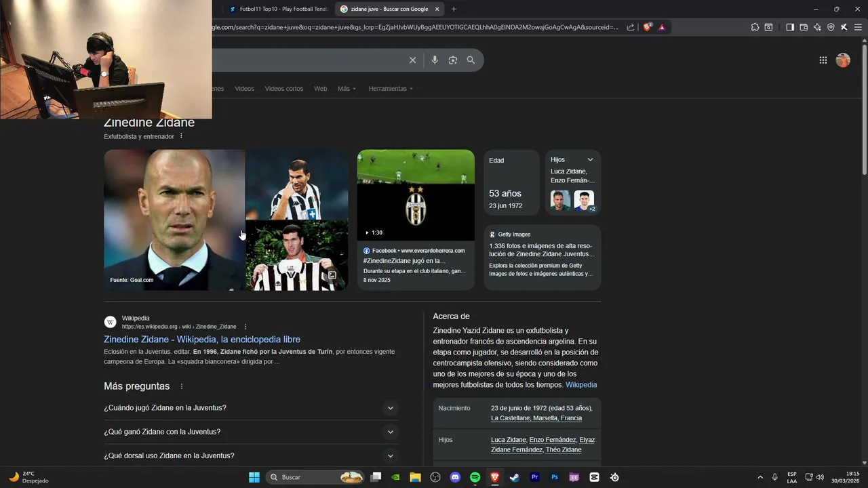Open options dots next to Wikipedia result

[x=245, y=327]
